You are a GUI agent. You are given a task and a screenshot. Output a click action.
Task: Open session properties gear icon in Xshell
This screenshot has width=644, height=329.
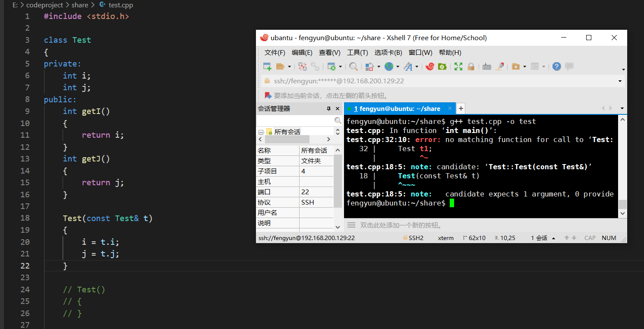tap(331, 66)
